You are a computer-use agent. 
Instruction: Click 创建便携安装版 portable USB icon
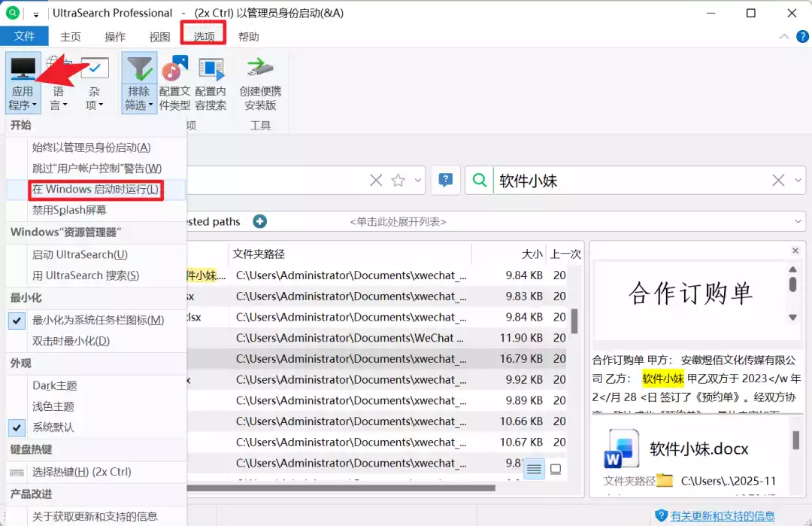[260, 69]
